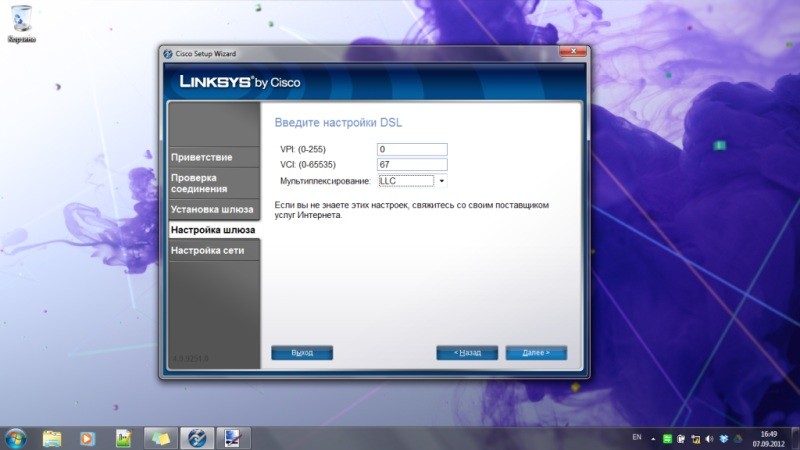The height and width of the screenshot is (450, 800).
Task: Click the VCI: (0-65535) label
Action: click(x=308, y=165)
